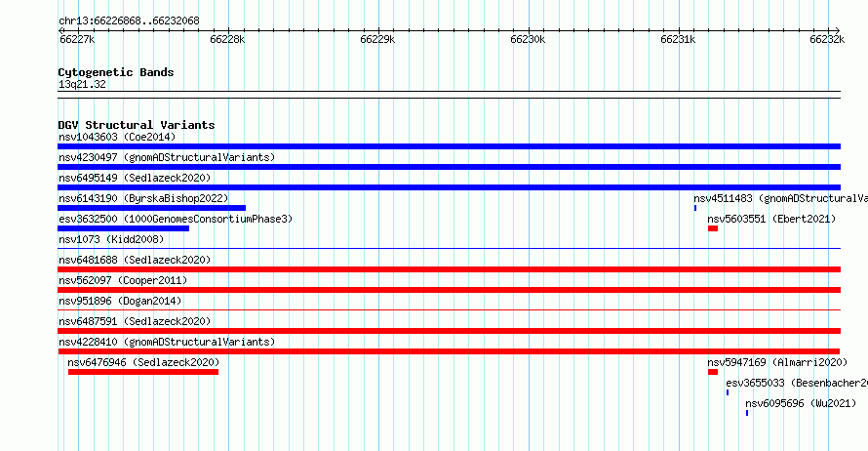
Task: Open nsv6476946 (Sedlazeck2020) label
Action: pyautogui.click(x=143, y=362)
